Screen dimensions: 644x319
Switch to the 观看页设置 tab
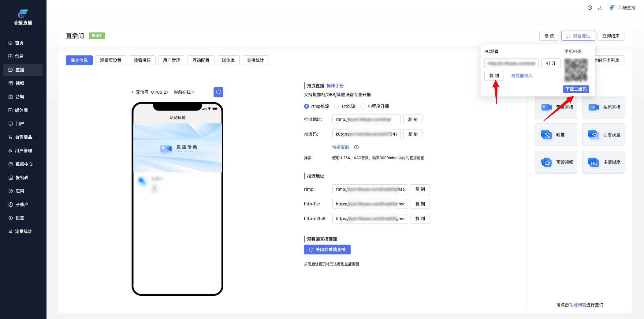coord(110,60)
